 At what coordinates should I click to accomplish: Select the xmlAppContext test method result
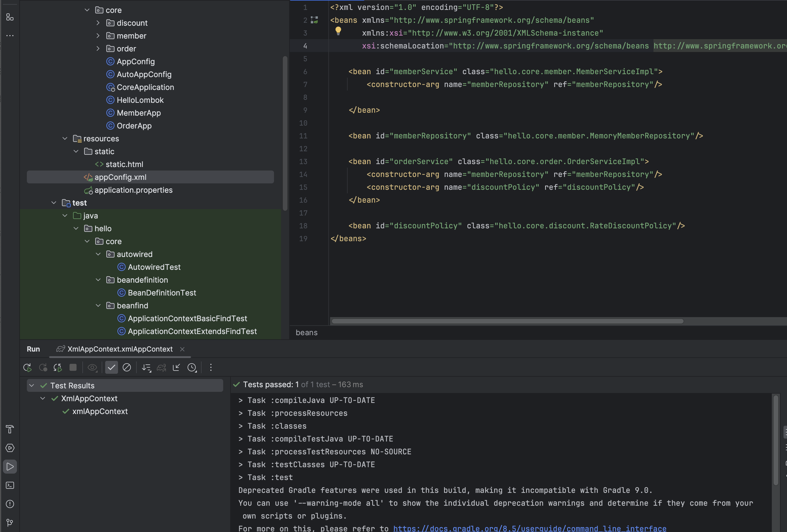tap(100, 411)
